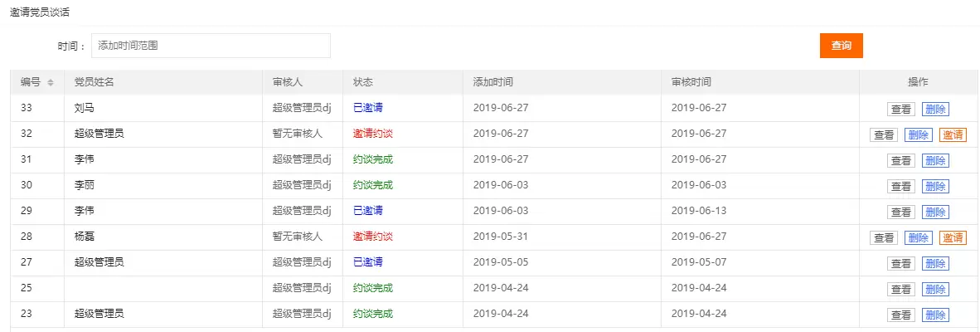Viewport: 980px width, 332px height.
Task: Delete record 33 for 刘马
Action: coord(935,109)
